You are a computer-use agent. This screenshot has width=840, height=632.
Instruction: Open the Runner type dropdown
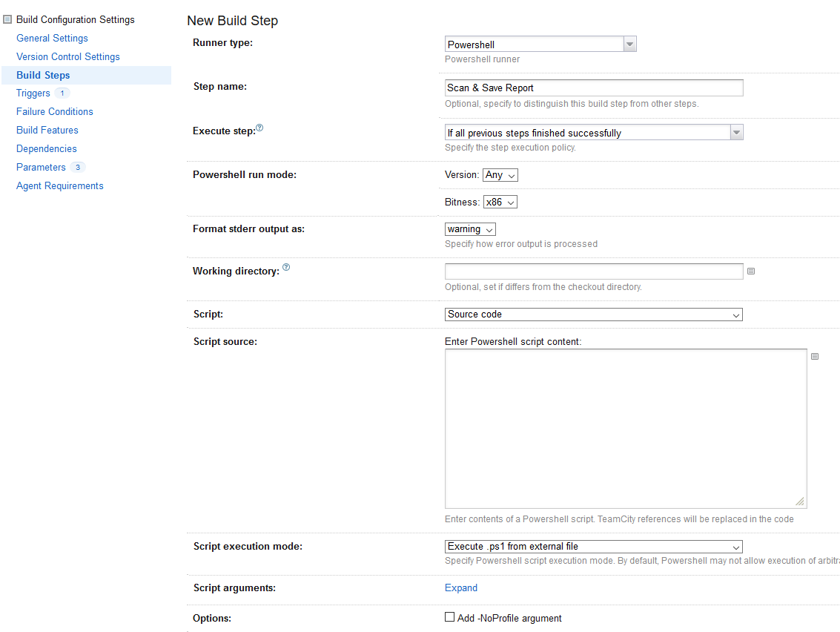point(629,44)
